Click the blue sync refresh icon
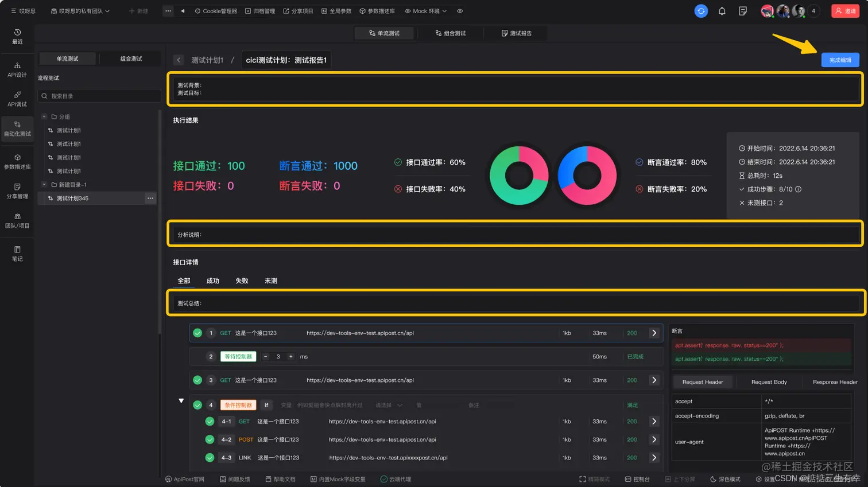This screenshot has height=487, width=868. (x=701, y=11)
